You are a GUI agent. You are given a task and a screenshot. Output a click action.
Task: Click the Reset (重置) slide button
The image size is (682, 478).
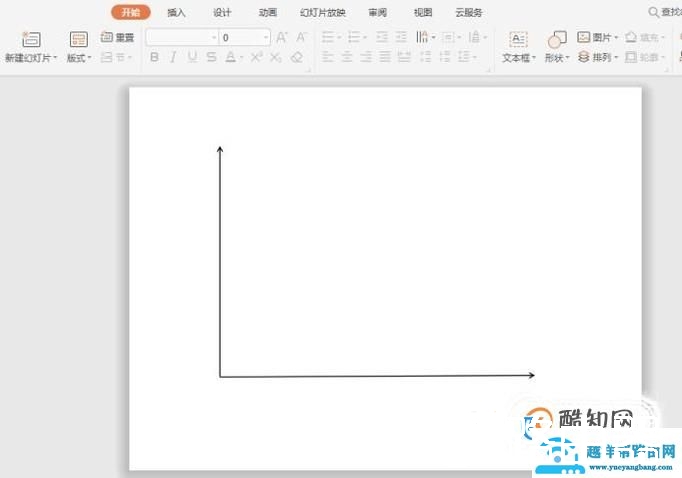click(117, 37)
